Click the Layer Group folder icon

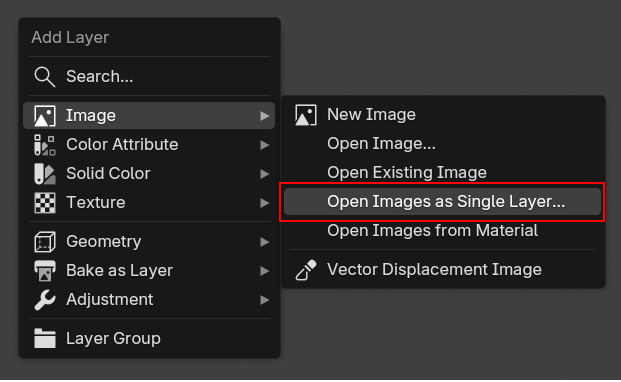coord(45,338)
